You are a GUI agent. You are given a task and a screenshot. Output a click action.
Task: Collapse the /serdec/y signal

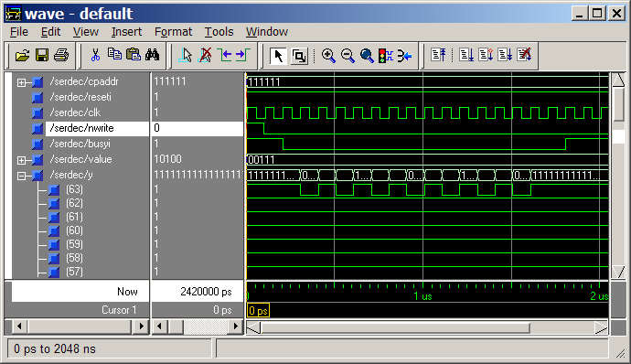(21, 176)
